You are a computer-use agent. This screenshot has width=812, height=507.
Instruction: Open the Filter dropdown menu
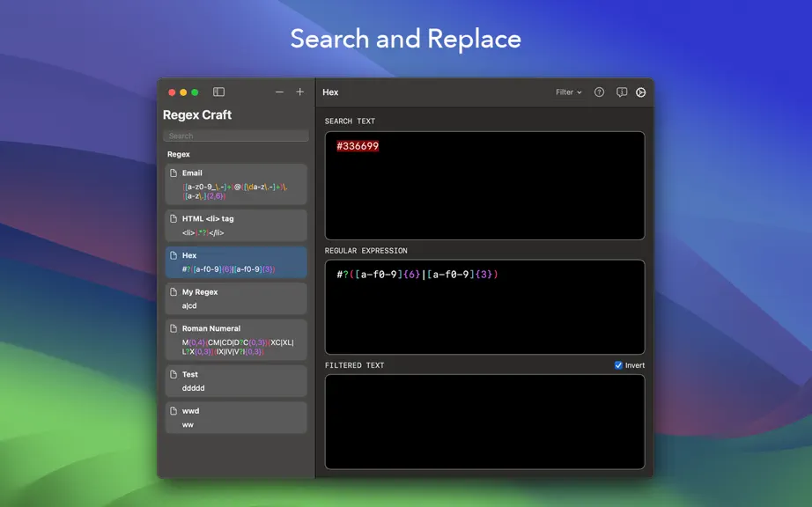pos(569,92)
